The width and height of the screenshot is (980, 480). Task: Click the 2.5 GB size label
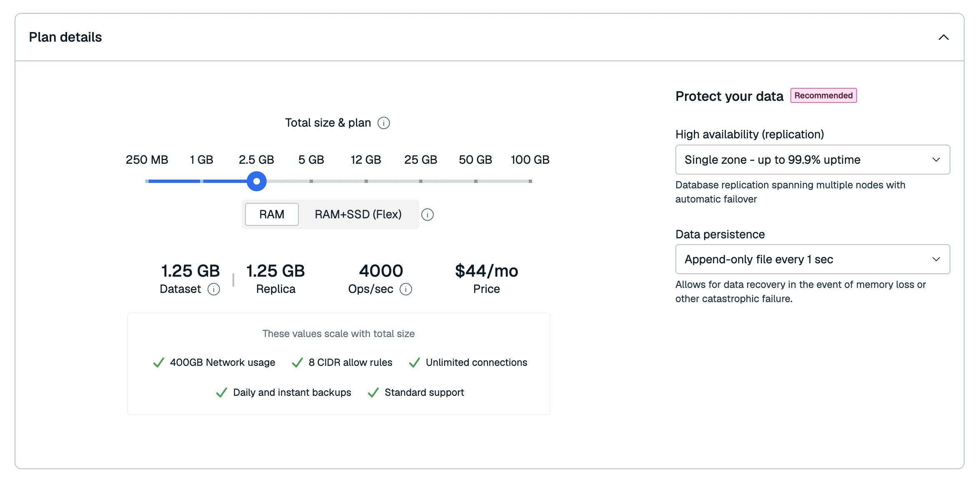pos(257,160)
